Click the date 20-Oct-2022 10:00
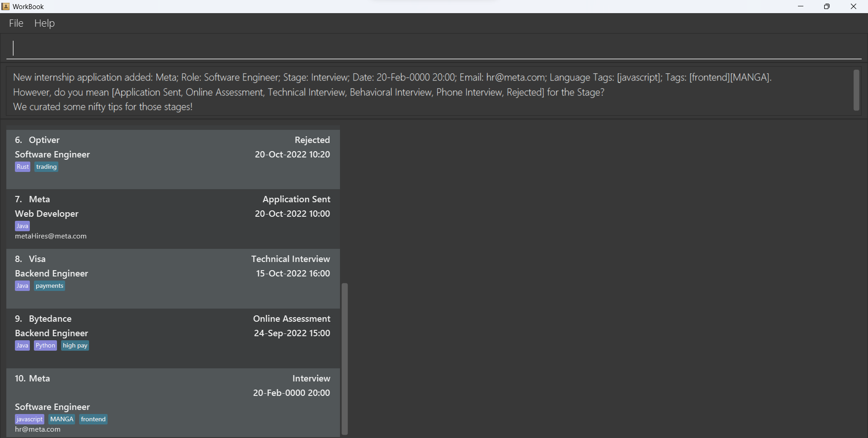The height and width of the screenshot is (438, 868). pos(292,214)
